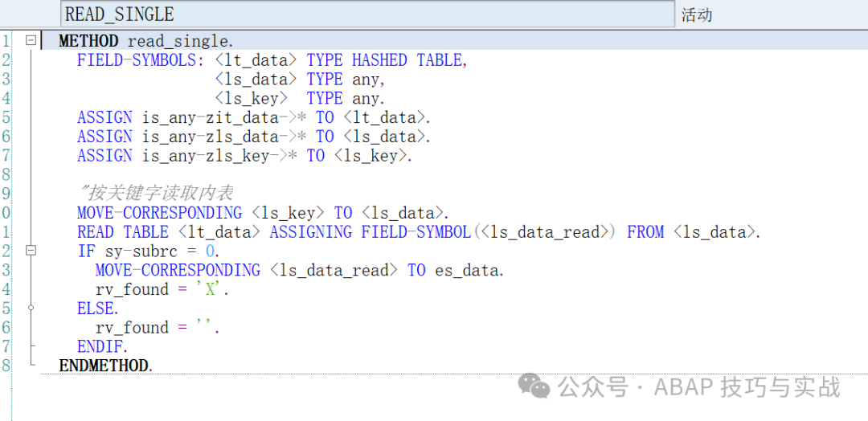This screenshot has height=421, width=868.
Task: Click 'MOVE-CORRESPONDING <ls_key> TO <ls_data>.' line
Action: click(x=264, y=212)
